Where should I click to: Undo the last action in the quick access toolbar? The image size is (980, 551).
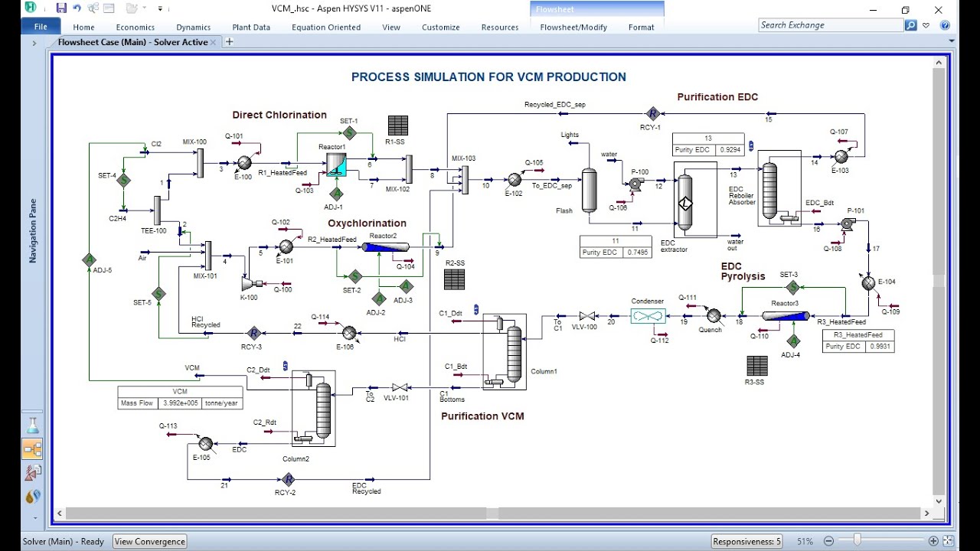(77, 8)
